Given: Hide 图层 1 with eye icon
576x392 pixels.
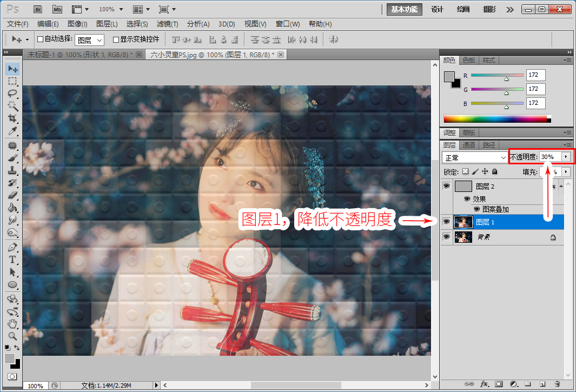Looking at the screenshot, I should (x=446, y=222).
